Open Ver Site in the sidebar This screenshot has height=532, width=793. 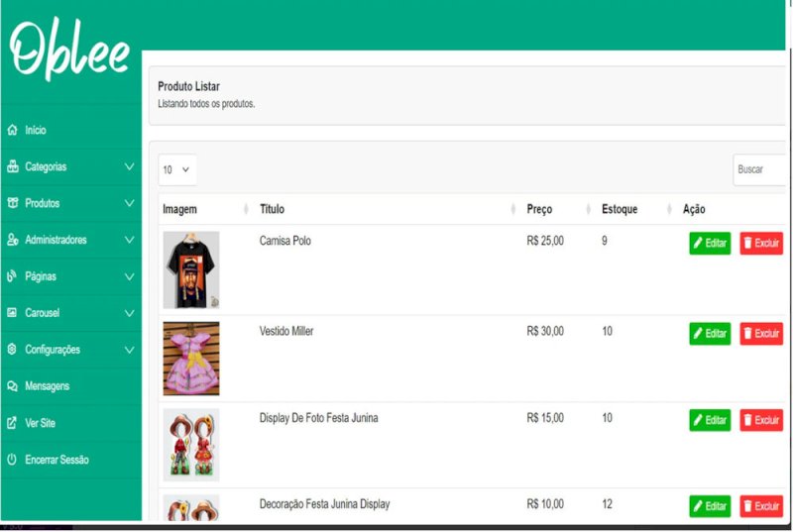[x=40, y=423]
